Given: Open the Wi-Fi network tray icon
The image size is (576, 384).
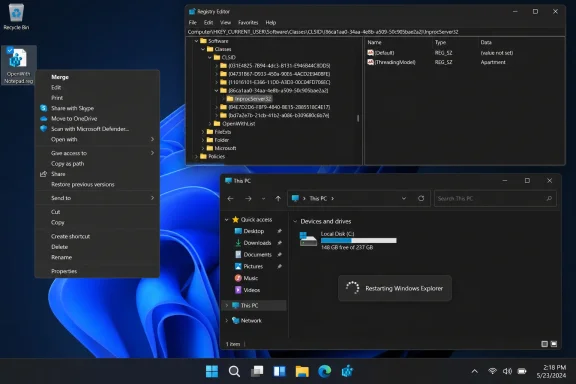Looking at the screenshot, I should [493, 371].
